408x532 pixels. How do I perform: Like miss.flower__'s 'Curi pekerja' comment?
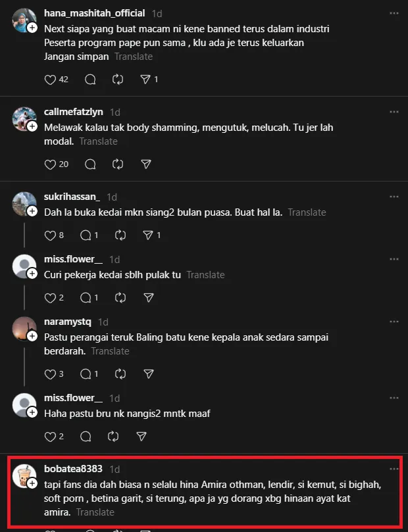pos(50,297)
